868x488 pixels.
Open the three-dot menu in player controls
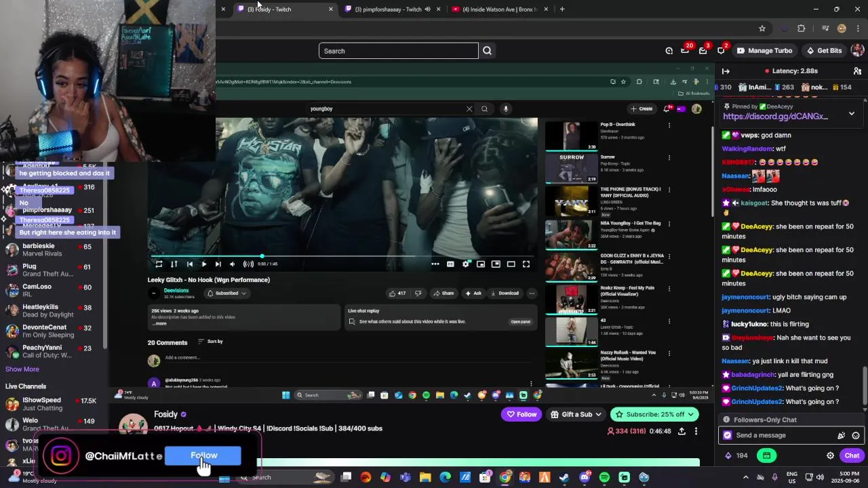click(435, 264)
